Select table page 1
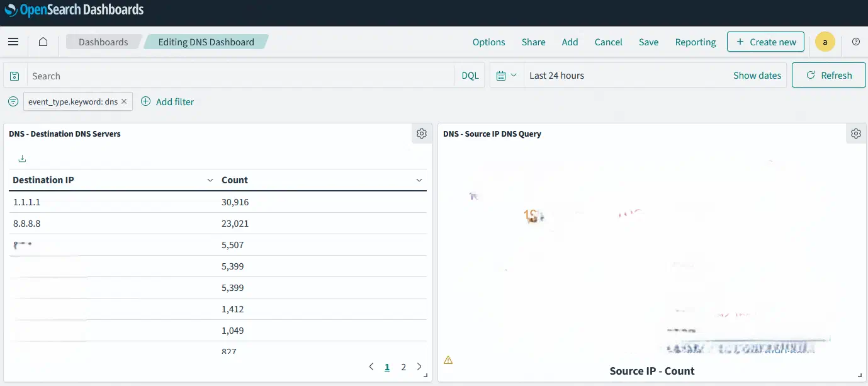The width and height of the screenshot is (868, 386). coord(387,366)
